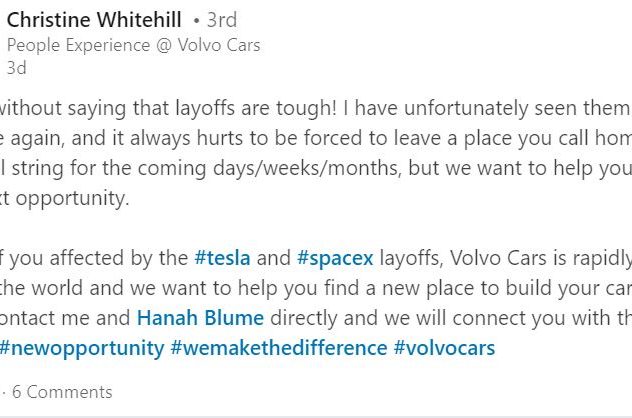Open the #spacex hashtag
The image size is (632, 418).
[335, 258]
